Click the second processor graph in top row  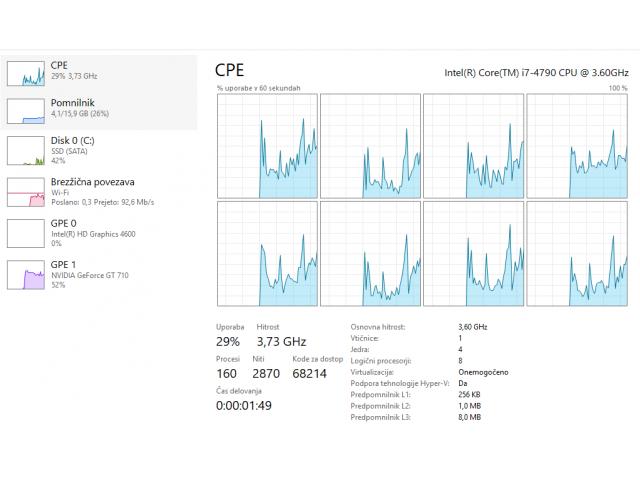pos(370,146)
